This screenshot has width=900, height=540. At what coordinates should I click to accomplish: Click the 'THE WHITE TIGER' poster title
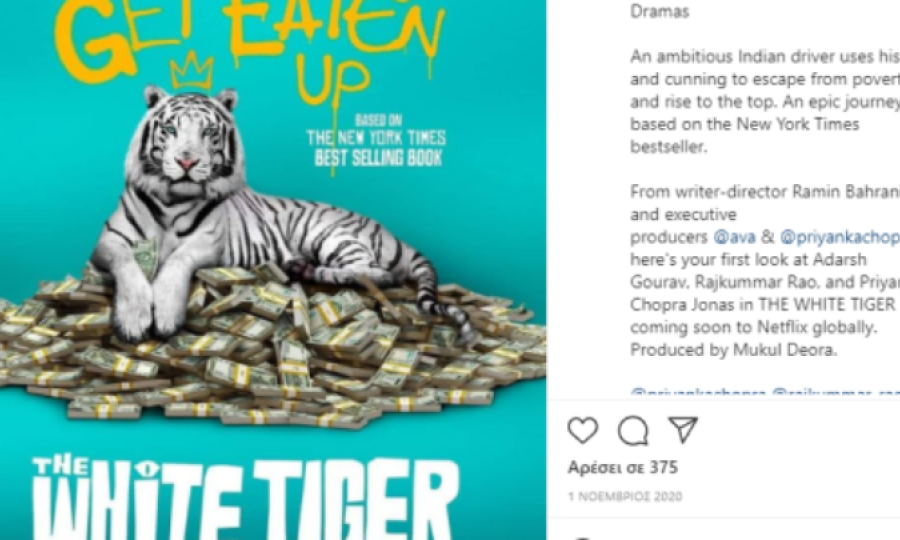click(x=246, y=496)
